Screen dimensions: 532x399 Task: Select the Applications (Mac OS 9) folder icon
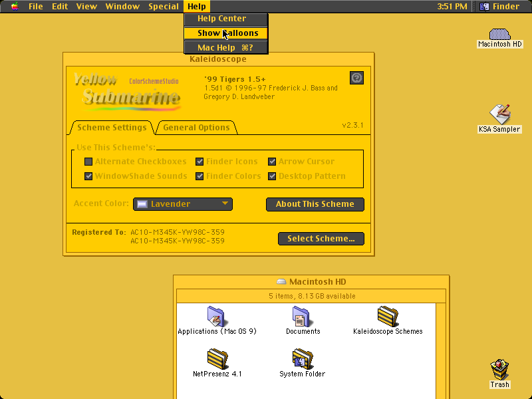point(217,316)
